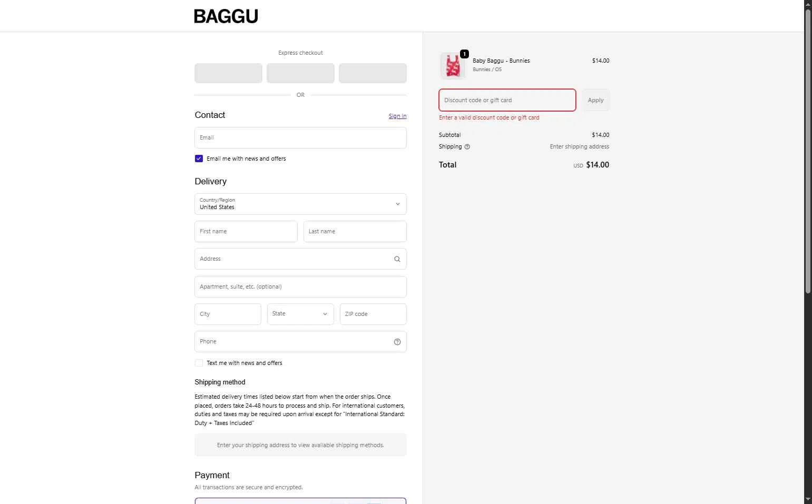Click the shipping info question mark icon

click(x=467, y=147)
